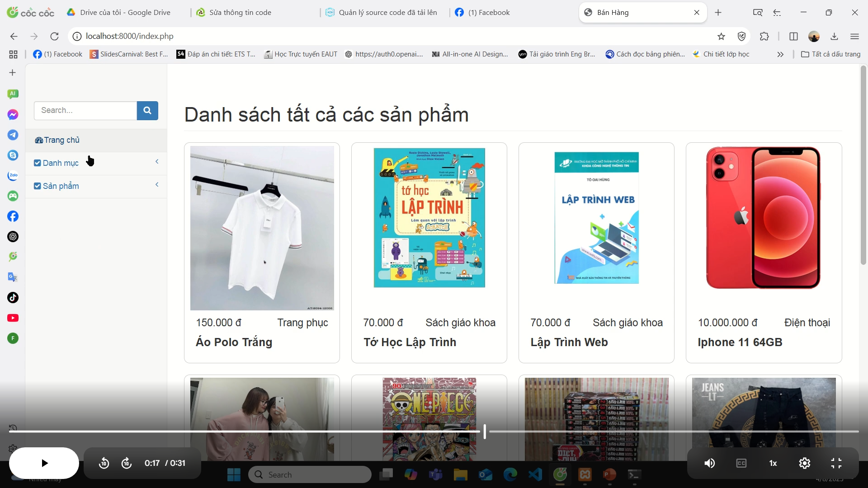The width and height of the screenshot is (868, 488).
Task: Open Google Translate sidebar icon
Action: [x=13, y=277]
